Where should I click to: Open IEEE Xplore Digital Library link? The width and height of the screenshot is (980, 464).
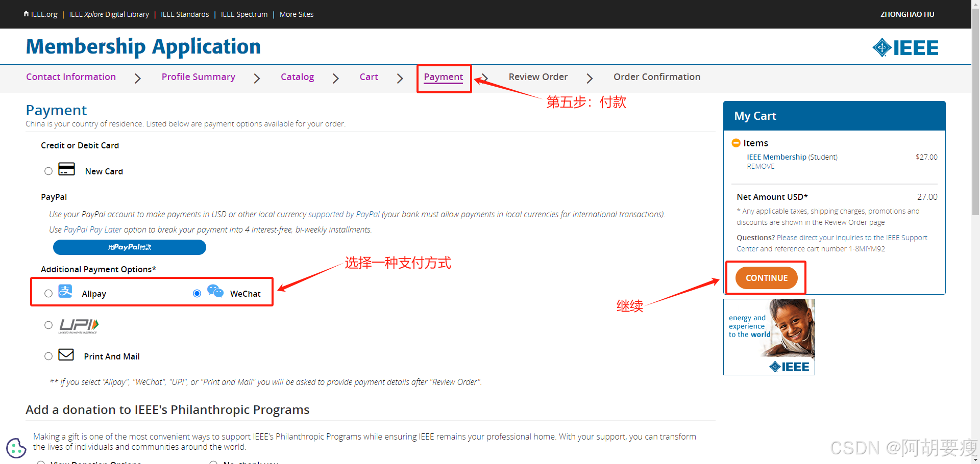coord(109,14)
